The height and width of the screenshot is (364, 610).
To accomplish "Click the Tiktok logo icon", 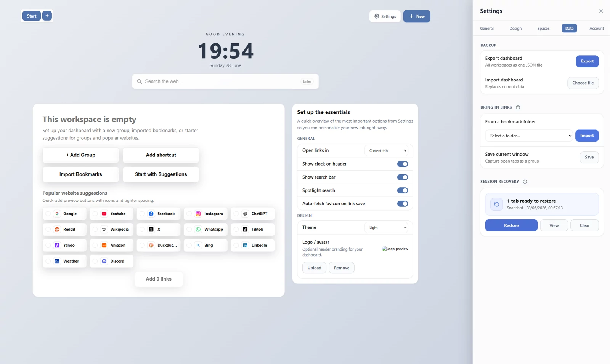I will 245,229.
